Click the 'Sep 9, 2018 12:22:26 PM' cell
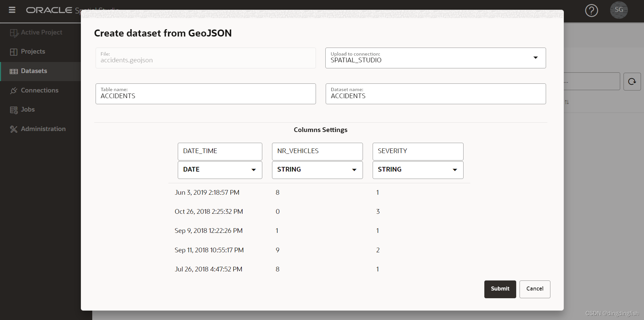The width and height of the screenshot is (644, 320). 209,231
